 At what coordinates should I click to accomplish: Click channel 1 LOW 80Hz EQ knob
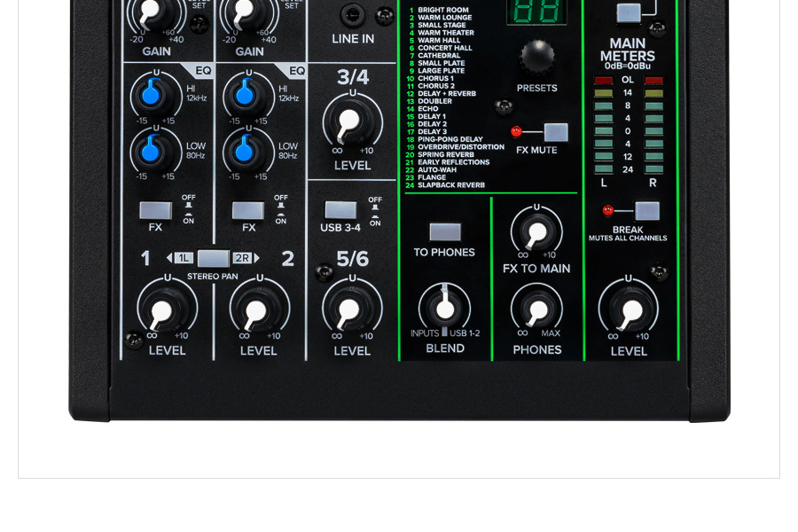(154, 151)
